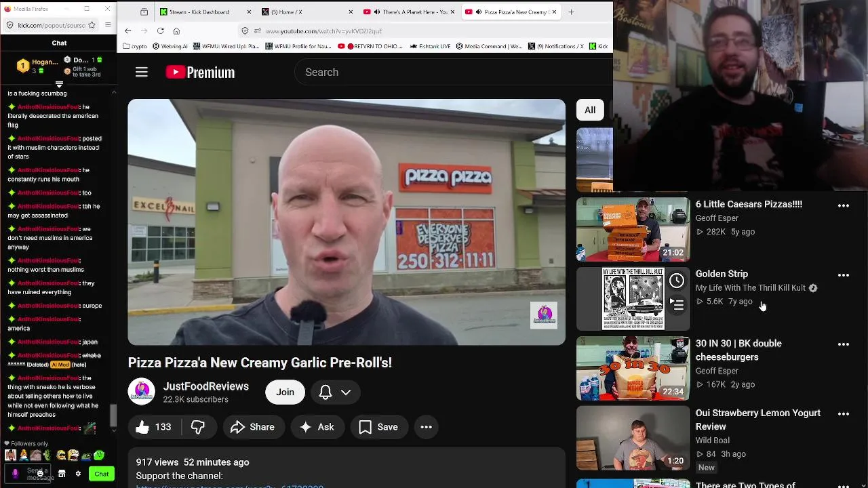868x488 pixels.
Task: Open the Geoff Esper channel under Little Caesars video
Action: pyautogui.click(x=717, y=218)
